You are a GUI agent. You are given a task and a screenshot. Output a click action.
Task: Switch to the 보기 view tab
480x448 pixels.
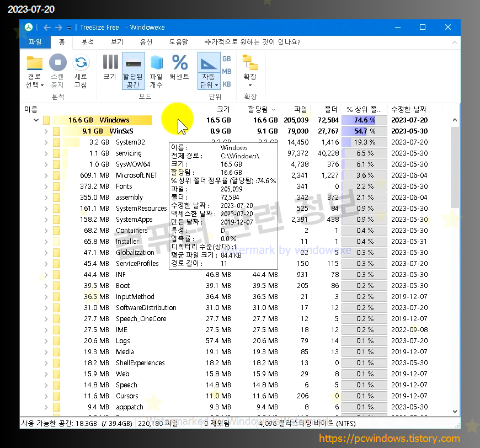point(116,42)
